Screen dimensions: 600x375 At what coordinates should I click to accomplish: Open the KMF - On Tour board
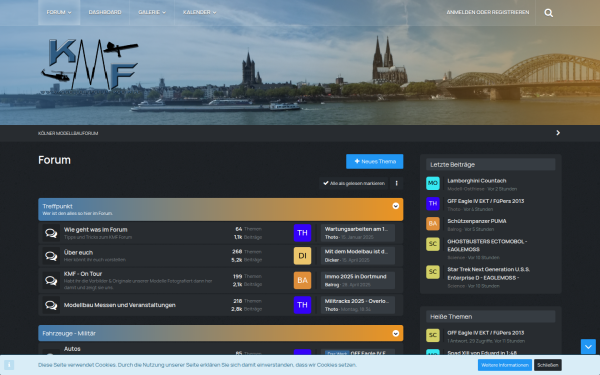point(83,274)
